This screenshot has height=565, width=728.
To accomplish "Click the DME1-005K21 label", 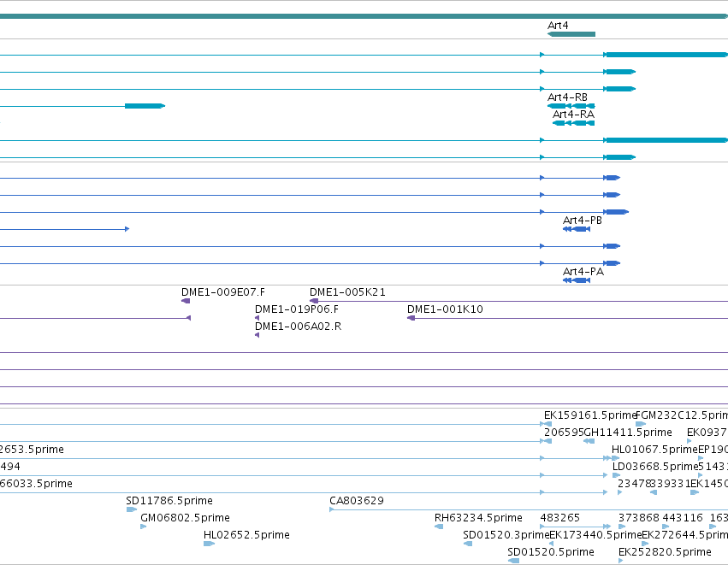I will click(347, 292).
